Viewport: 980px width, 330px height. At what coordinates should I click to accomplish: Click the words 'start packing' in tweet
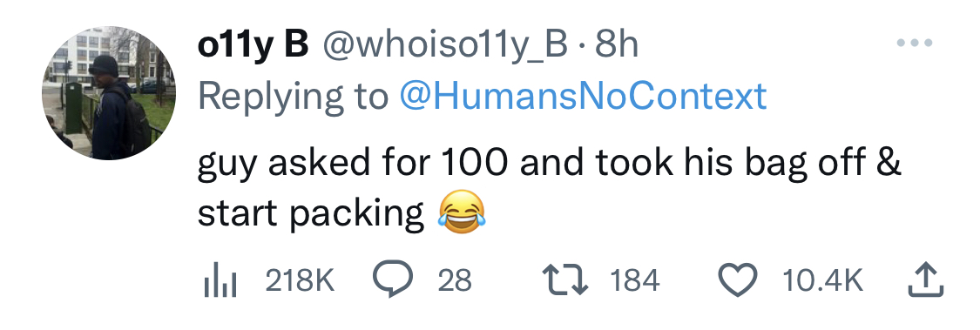pyautogui.click(x=311, y=214)
